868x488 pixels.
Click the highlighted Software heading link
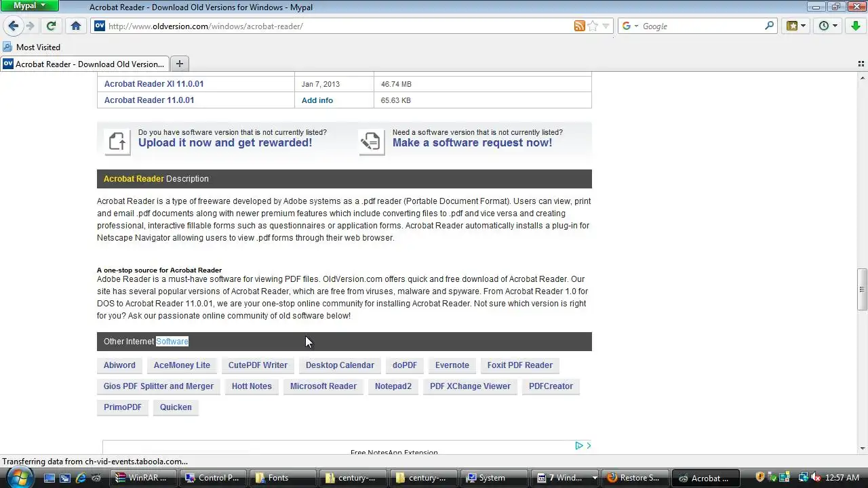172,342
